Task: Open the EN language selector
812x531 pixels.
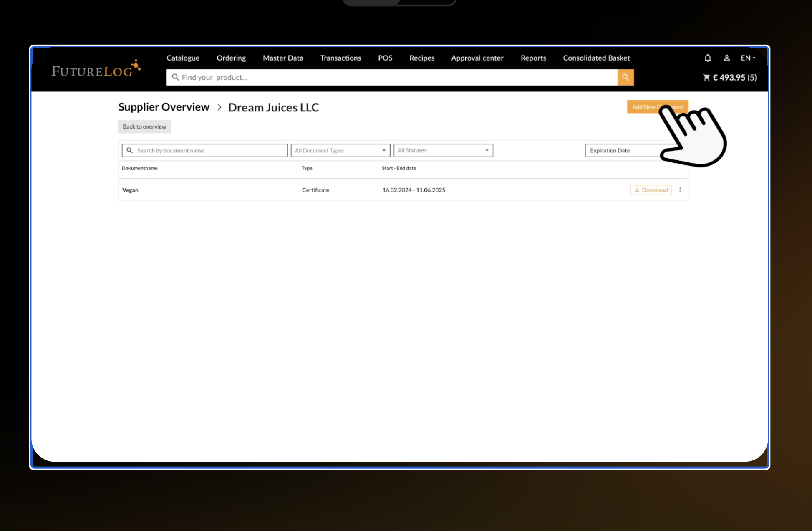Action: tap(748, 58)
